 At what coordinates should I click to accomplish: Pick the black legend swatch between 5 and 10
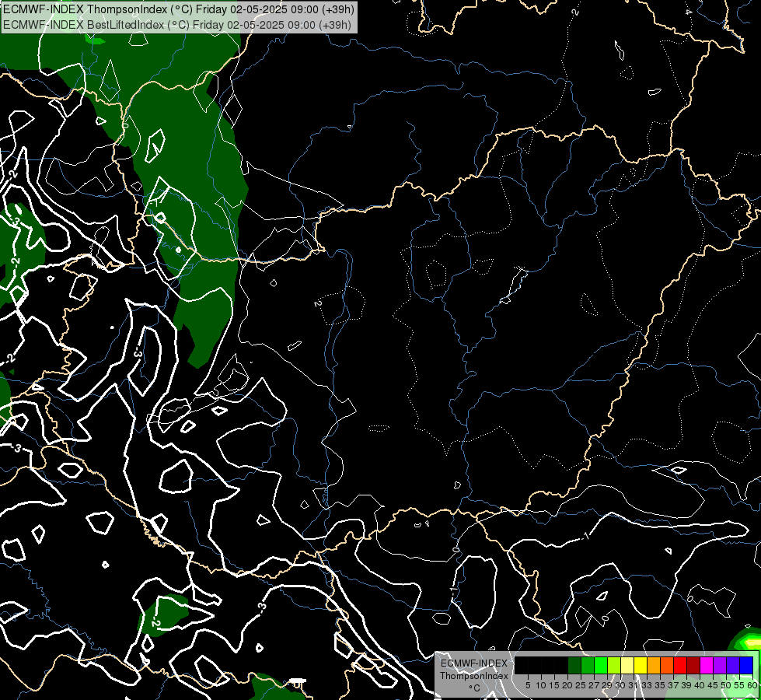[x=534, y=666]
